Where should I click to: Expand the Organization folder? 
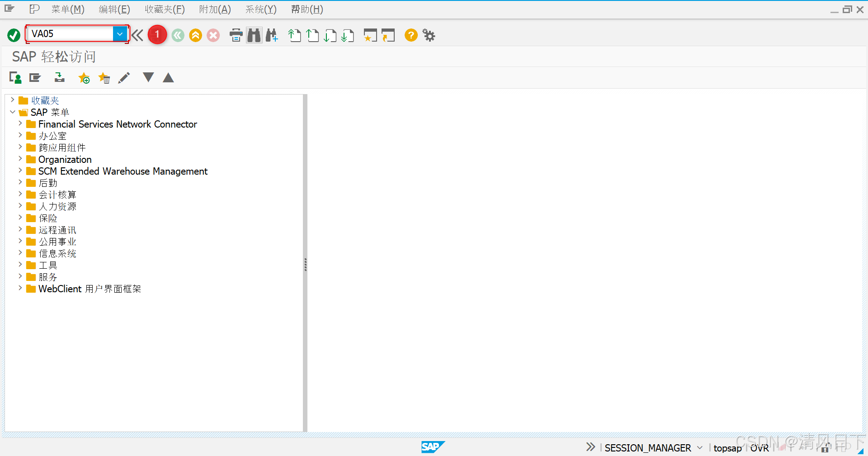tap(20, 158)
